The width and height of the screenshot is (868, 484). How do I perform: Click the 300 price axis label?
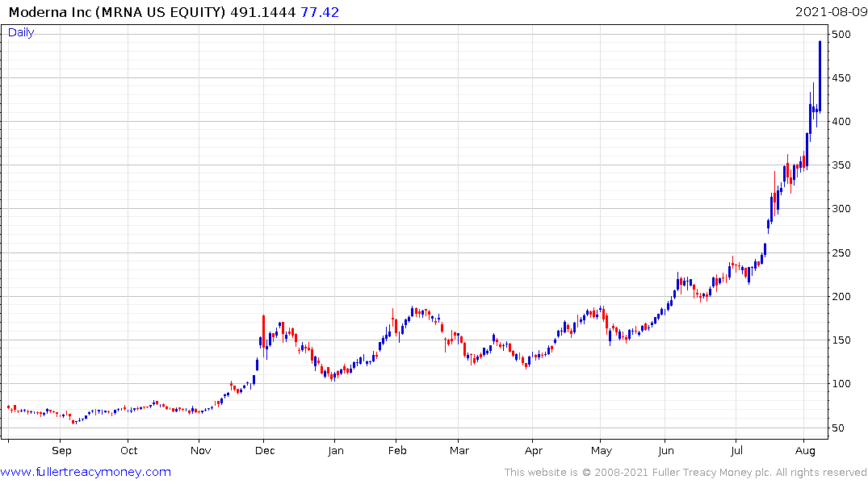coord(841,209)
